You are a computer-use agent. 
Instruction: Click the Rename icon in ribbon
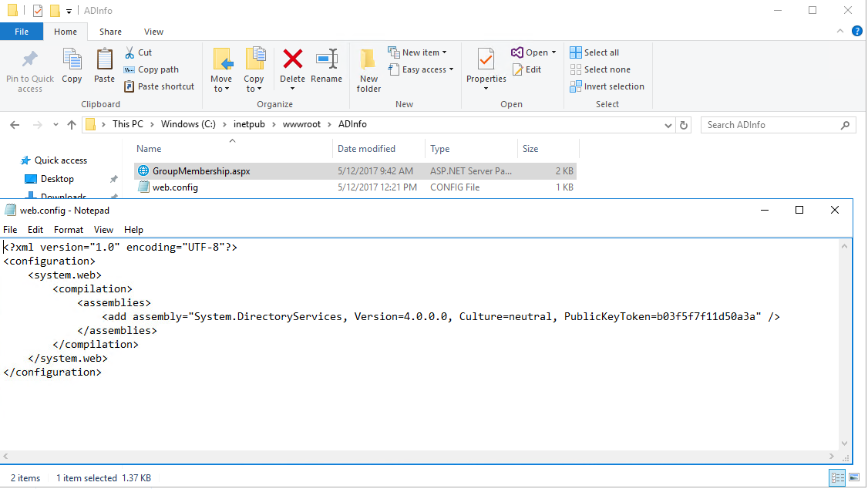point(326,59)
